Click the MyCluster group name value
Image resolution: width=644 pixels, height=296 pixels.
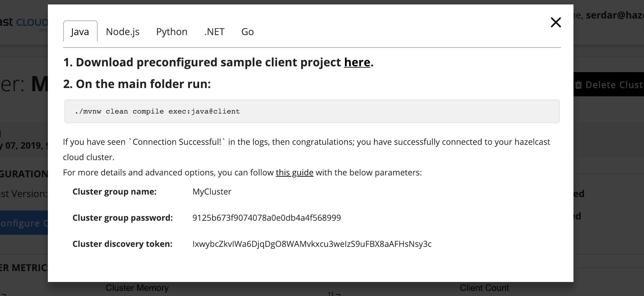(212, 192)
